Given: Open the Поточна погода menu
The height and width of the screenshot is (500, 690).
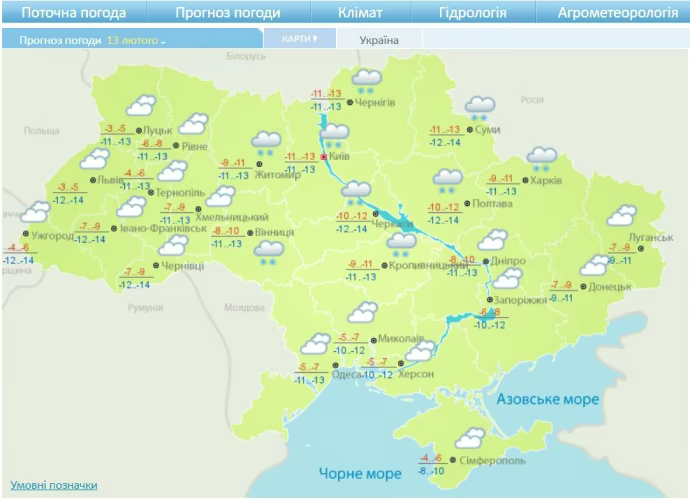Looking at the screenshot, I should (73, 13).
